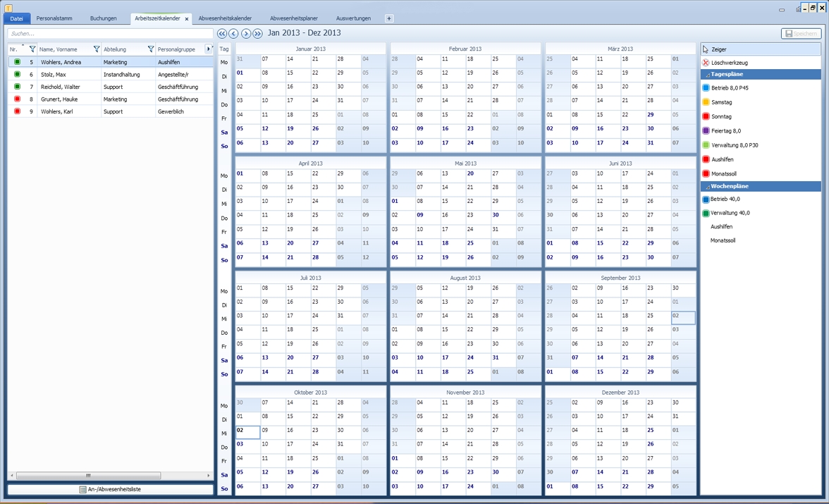Click the Speichern save button
This screenshot has height=504, width=829.
(801, 33)
